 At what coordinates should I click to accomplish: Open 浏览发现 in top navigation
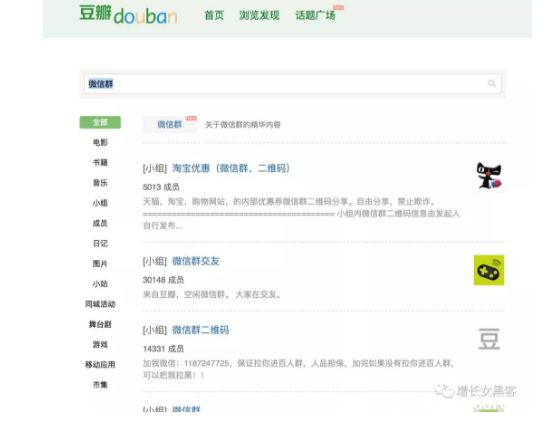pyautogui.click(x=259, y=15)
